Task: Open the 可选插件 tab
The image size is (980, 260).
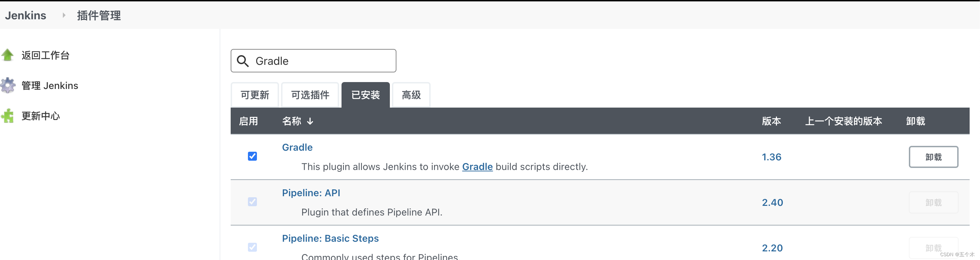Action: pos(310,95)
